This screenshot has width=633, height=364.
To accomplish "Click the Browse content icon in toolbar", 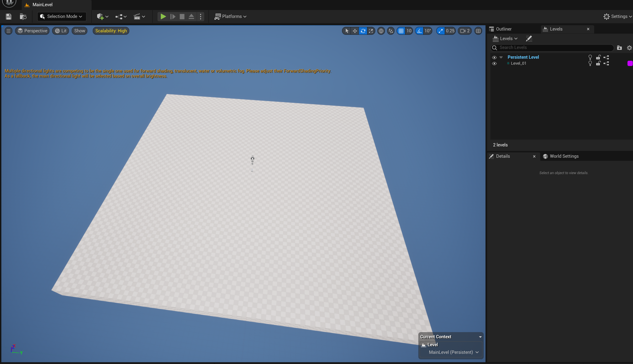I will click(x=23, y=16).
